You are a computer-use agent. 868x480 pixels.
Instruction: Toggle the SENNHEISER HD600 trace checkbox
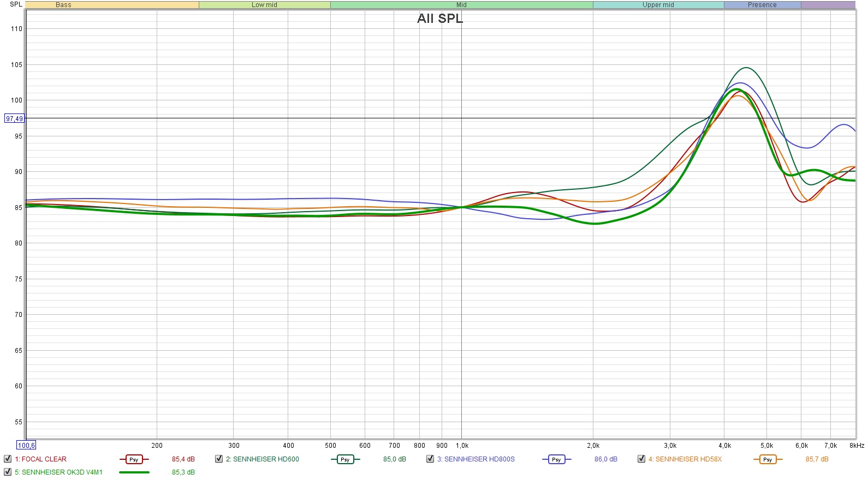pyautogui.click(x=219, y=459)
